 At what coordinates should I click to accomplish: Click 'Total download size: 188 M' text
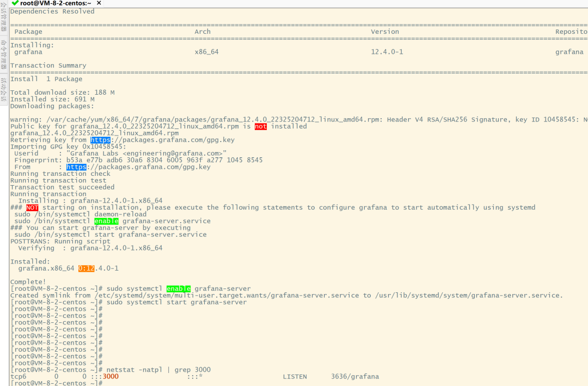pos(63,92)
